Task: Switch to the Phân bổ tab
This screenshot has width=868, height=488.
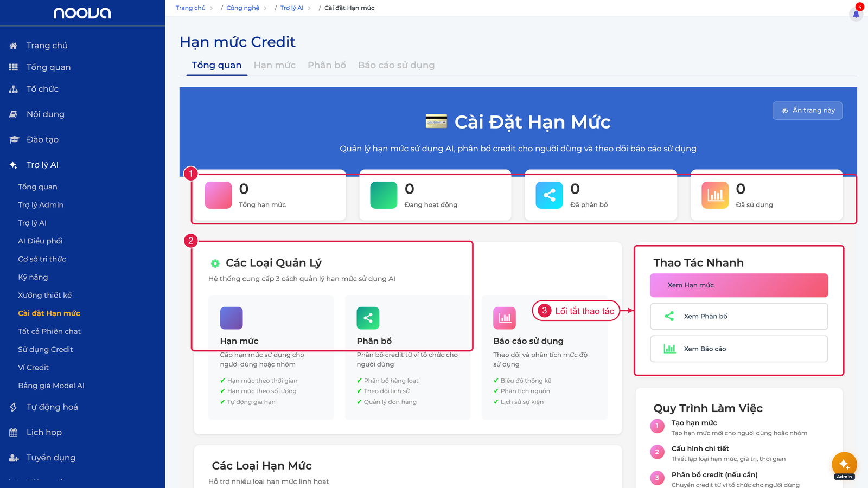Action: 327,65
